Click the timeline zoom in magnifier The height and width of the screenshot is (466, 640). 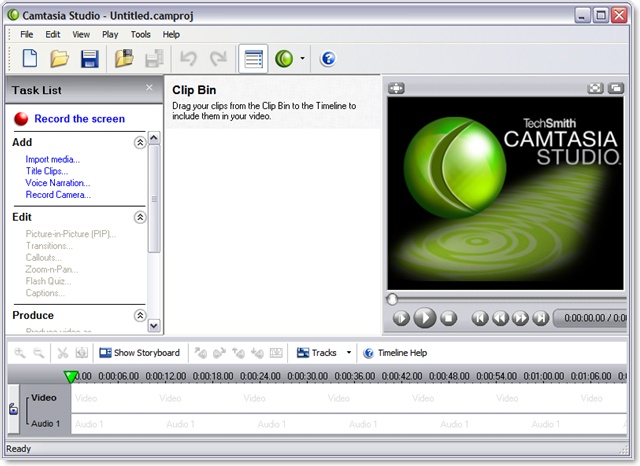(20, 353)
